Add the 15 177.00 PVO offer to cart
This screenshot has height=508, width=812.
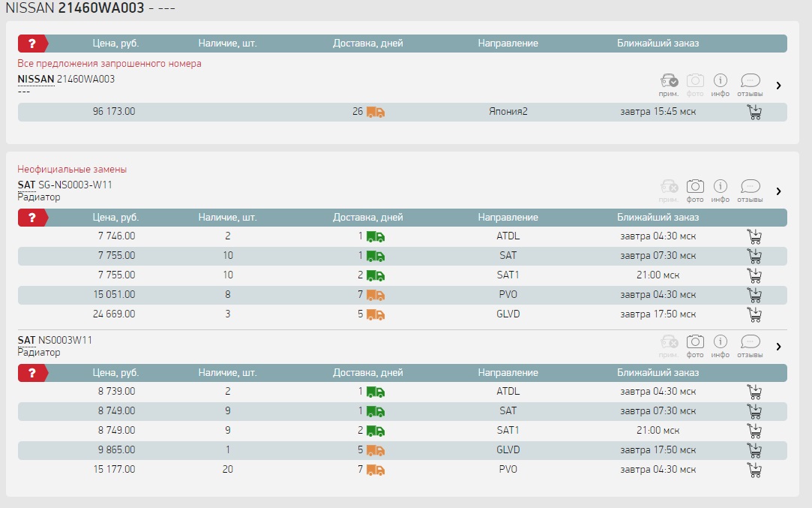tap(754, 470)
